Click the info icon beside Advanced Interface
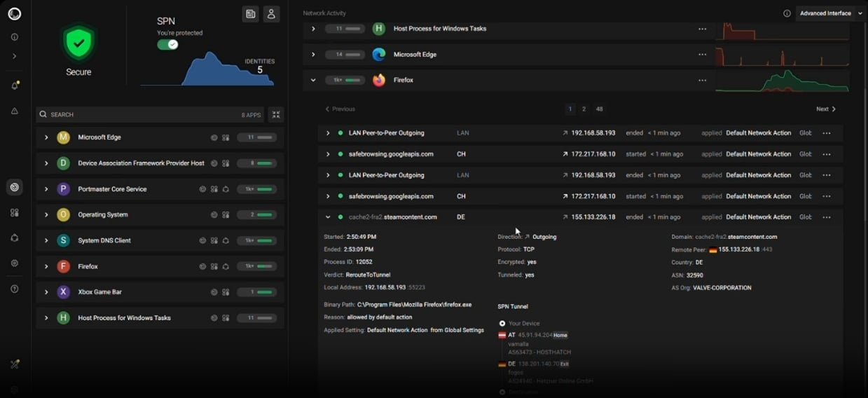The width and height of the screenshot is (868, 398). pos(787,13)
